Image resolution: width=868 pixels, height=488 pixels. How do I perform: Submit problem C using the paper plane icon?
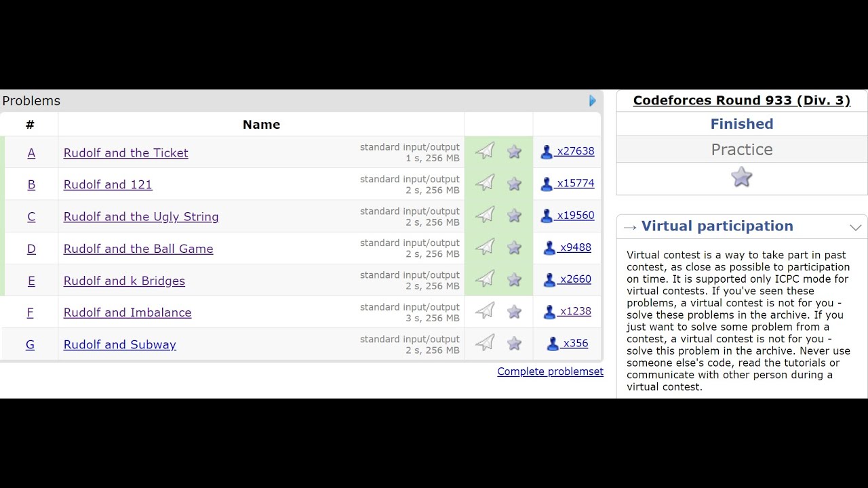[x=485, y=215]
